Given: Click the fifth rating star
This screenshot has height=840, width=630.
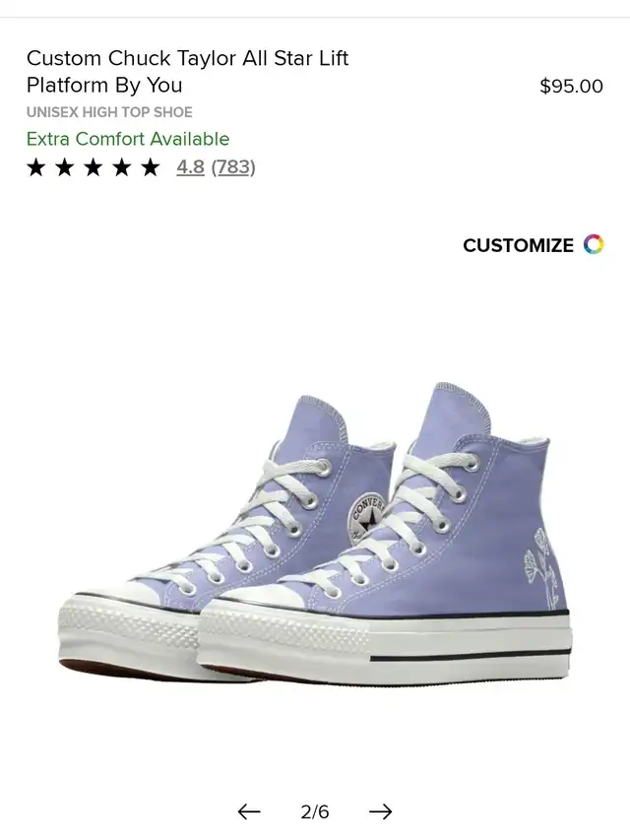Looking at the screenshot, I should [150, 167].
